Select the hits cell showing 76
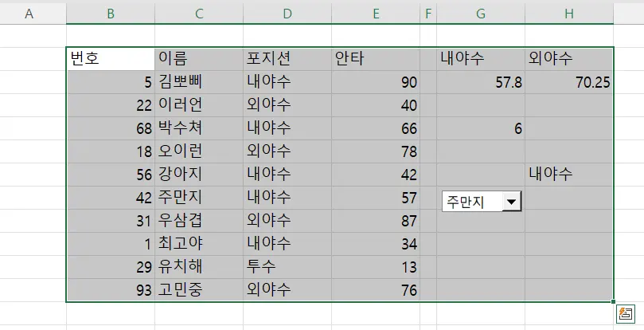Viewport: 644px width, 330px height. (376, 290)
